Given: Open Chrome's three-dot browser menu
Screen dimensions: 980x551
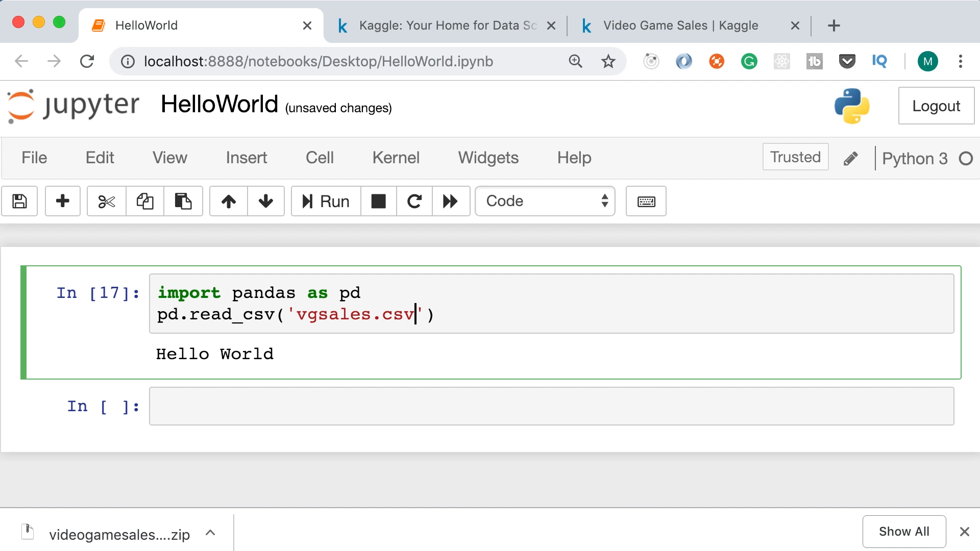Looking at the screenshot, I should tap(960, 61).
